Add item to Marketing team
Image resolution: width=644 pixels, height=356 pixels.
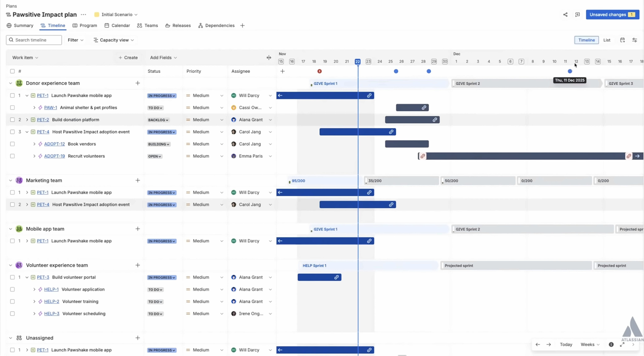(138, 180)
